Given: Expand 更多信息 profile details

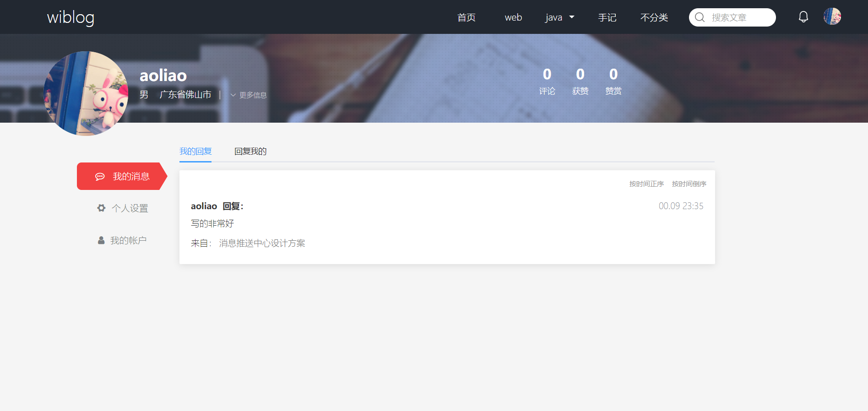Looking at the screenshot, I should coord(249,95).
